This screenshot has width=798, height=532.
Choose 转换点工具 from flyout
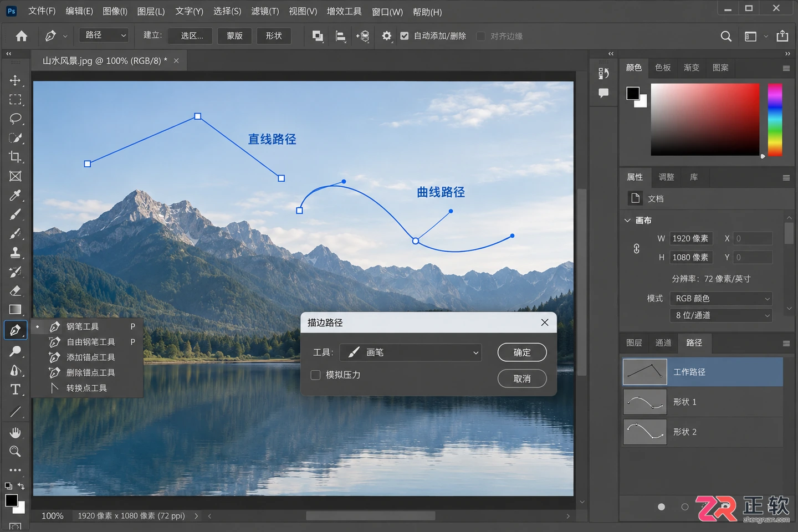click(86, 388)
